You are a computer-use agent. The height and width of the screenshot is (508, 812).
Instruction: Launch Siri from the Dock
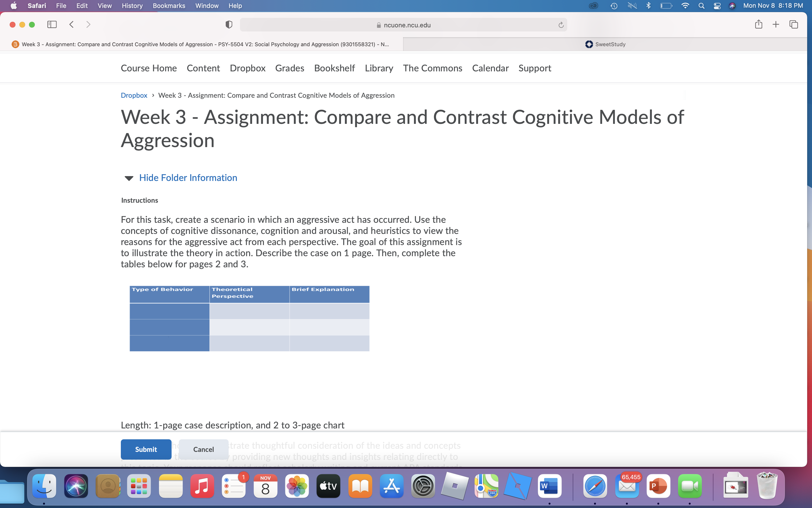[x=76, y=486]
